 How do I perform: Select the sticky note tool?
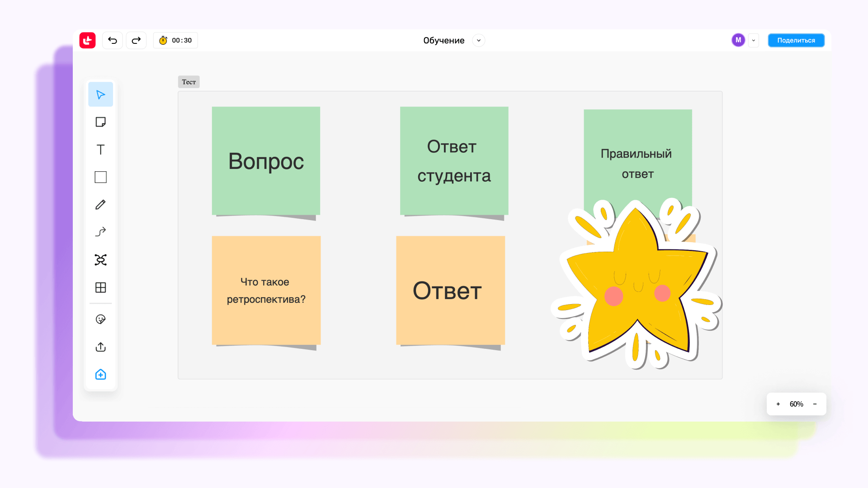point(100,122)
